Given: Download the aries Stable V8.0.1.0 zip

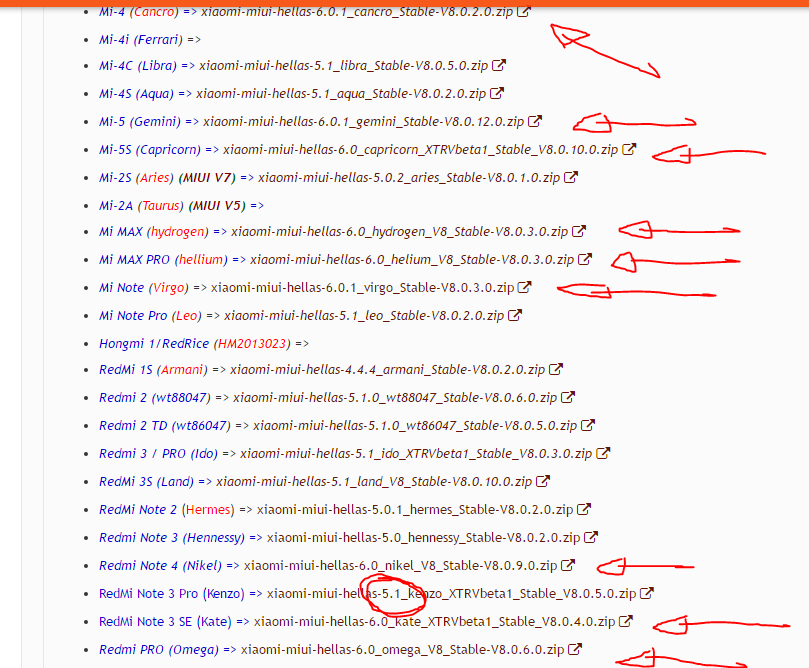Looking at the screenshot, I should 409,177.
